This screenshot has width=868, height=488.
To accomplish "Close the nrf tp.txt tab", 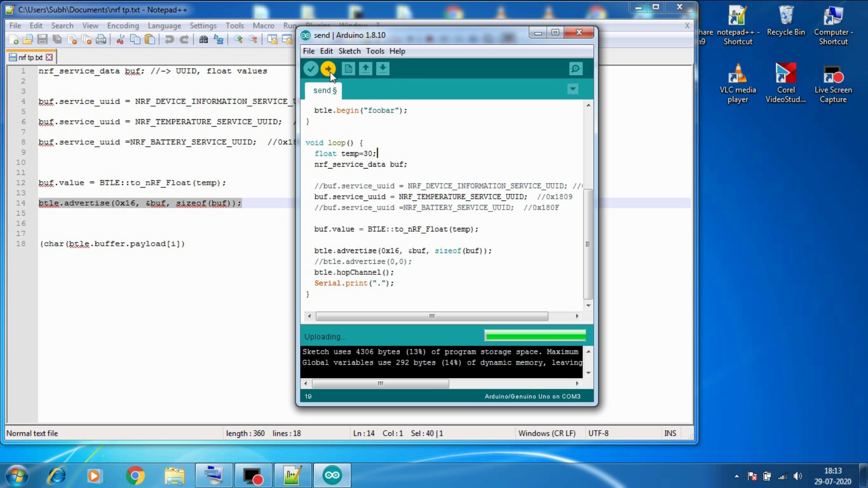I will [x=49, y=57].
